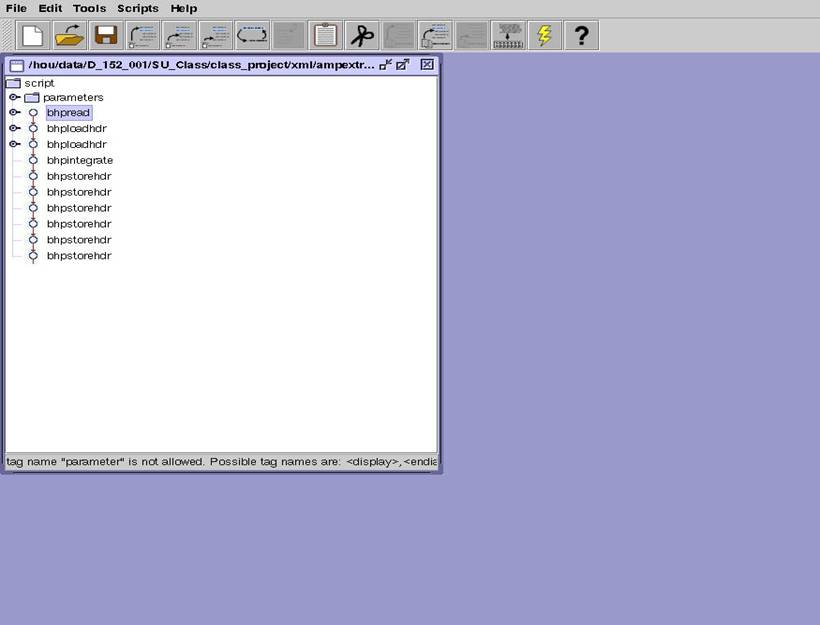Select the bottom bhpstorehdr module in the tree
820x625 pixels.
79,256
